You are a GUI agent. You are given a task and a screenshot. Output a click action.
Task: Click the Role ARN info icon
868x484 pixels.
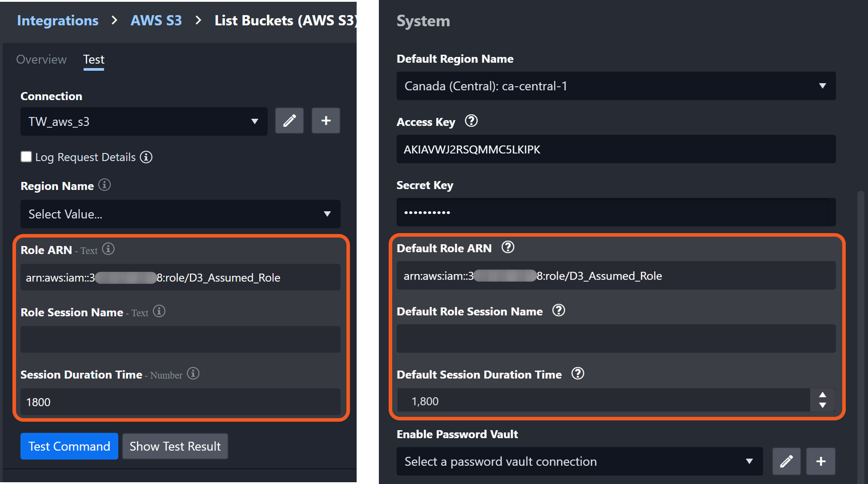[x=108, y=249]
